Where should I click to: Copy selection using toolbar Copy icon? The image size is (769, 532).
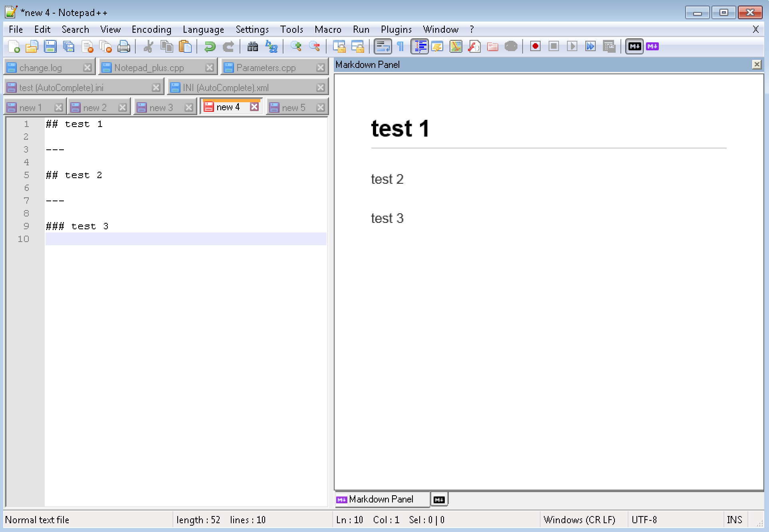click(166, 47)
